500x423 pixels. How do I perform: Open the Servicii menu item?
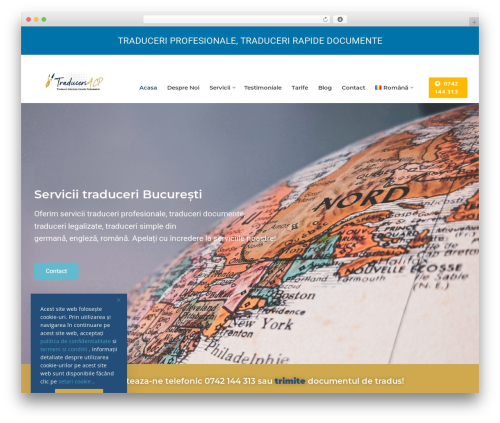click(x=220, y=88)
